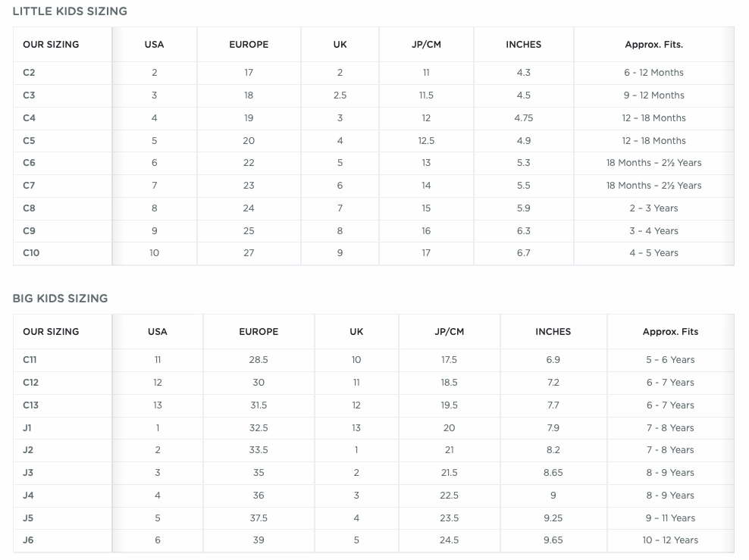Click the C10 size row label

[x=31, y=253]
